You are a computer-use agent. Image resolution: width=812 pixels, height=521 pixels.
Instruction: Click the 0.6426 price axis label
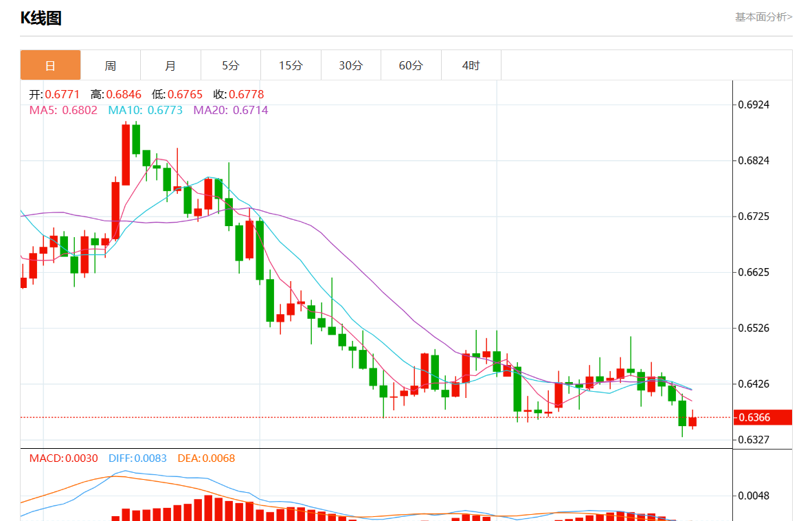coord(754,384)
